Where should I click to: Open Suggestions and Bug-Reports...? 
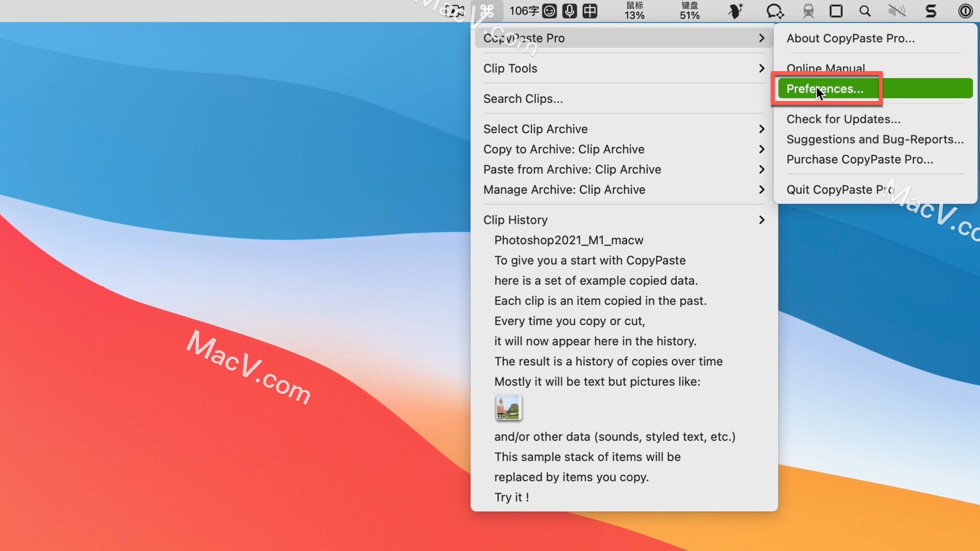pyautogui.click(x=875, y=139)
